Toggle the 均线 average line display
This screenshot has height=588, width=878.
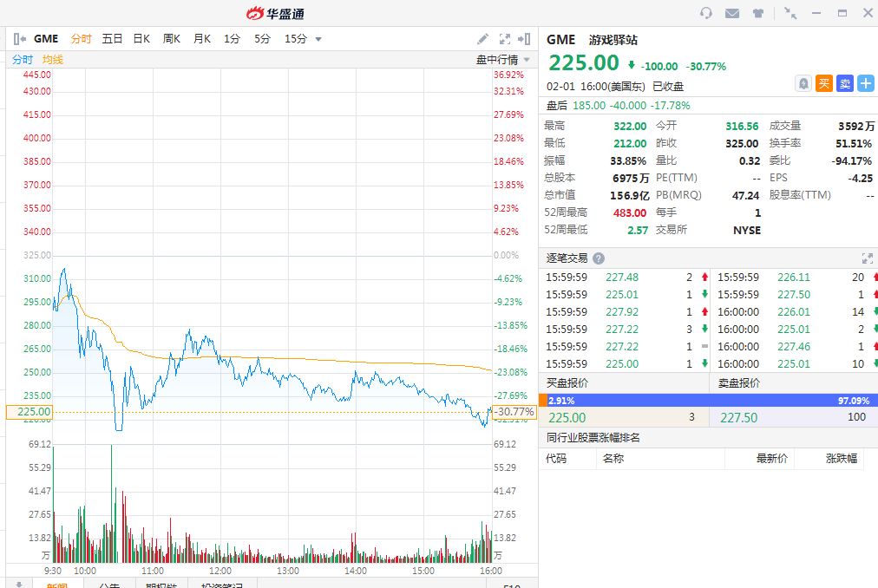(53, 60)
